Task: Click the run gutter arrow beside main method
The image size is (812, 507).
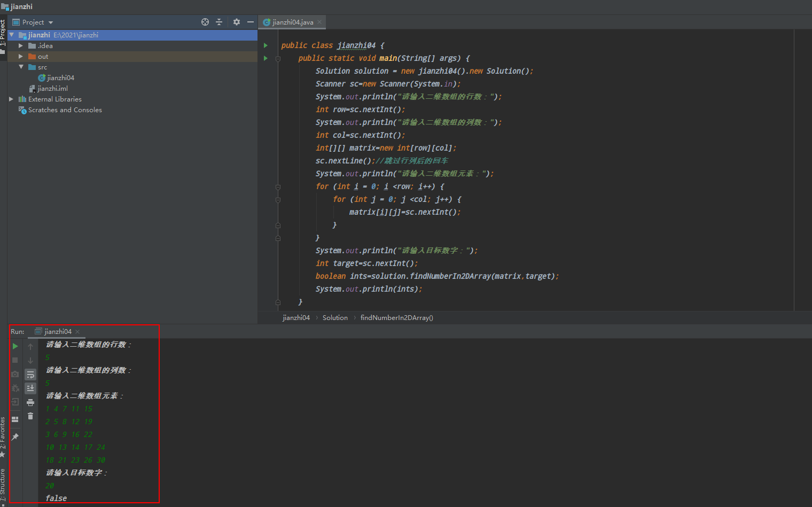Action: [x=266, y=58]
